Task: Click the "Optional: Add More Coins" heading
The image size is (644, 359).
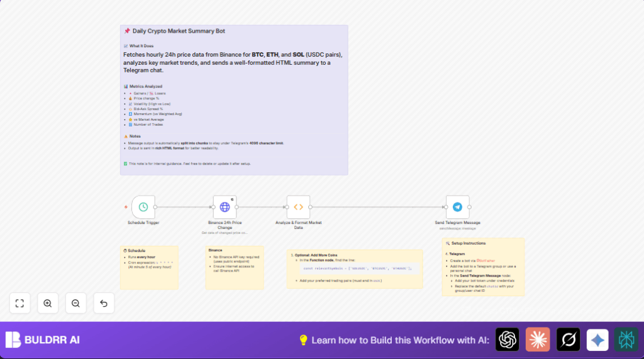Action: (x=316, y=255)
